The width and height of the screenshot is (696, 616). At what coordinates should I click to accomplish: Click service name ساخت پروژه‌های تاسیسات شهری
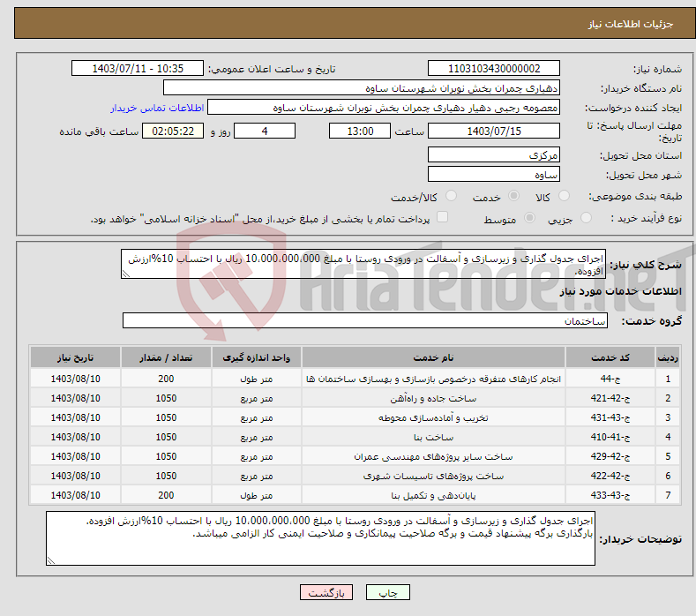click(x=433, y=476)
